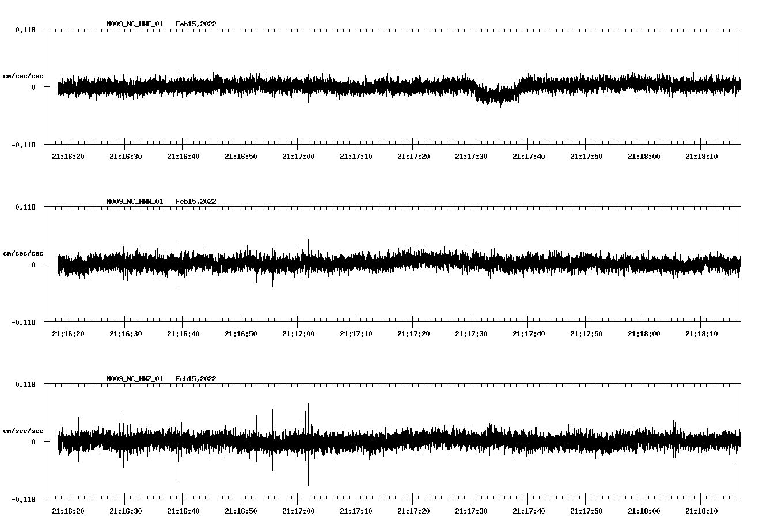Screen dimensions: 782x532
Task: Click the 21:16:50 time label under HNN plot
Action: click(241, 334)
